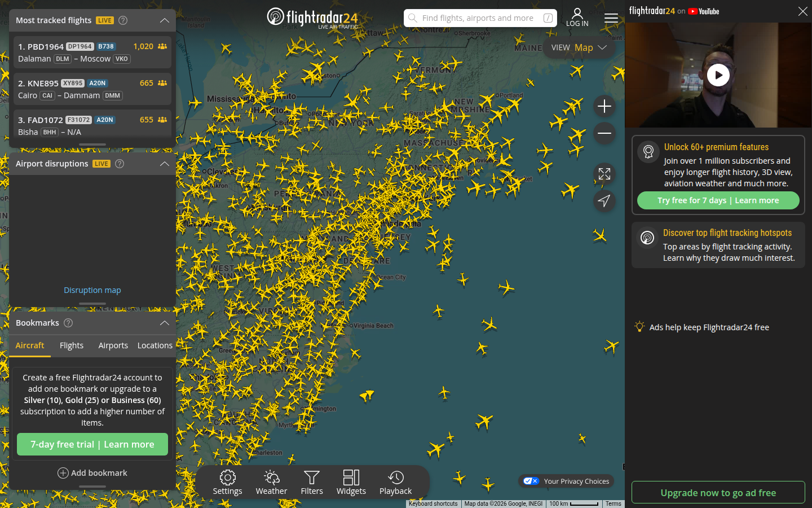Open help for Most tracked flights
The height and width of the screenshot is (508, 812).
(x=123, y=20)
